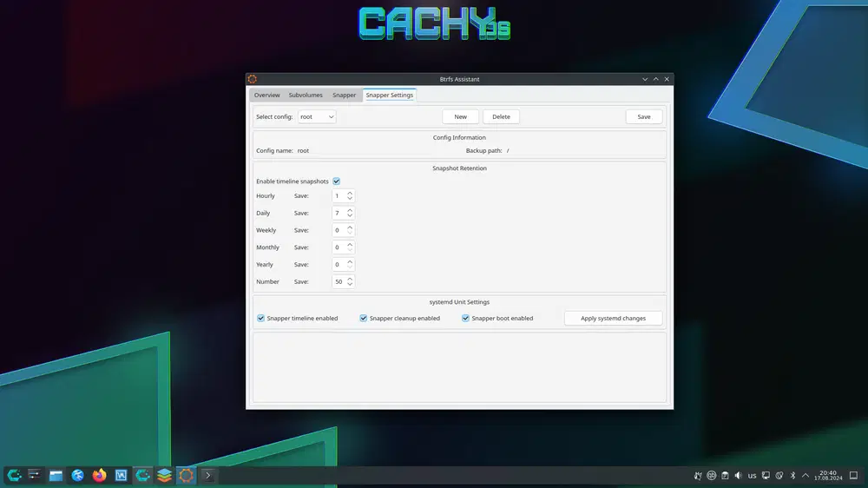Click the Daily save value field
Image resolution: width=868 pixels, height=488 pixels.
[x=339, y=214]
